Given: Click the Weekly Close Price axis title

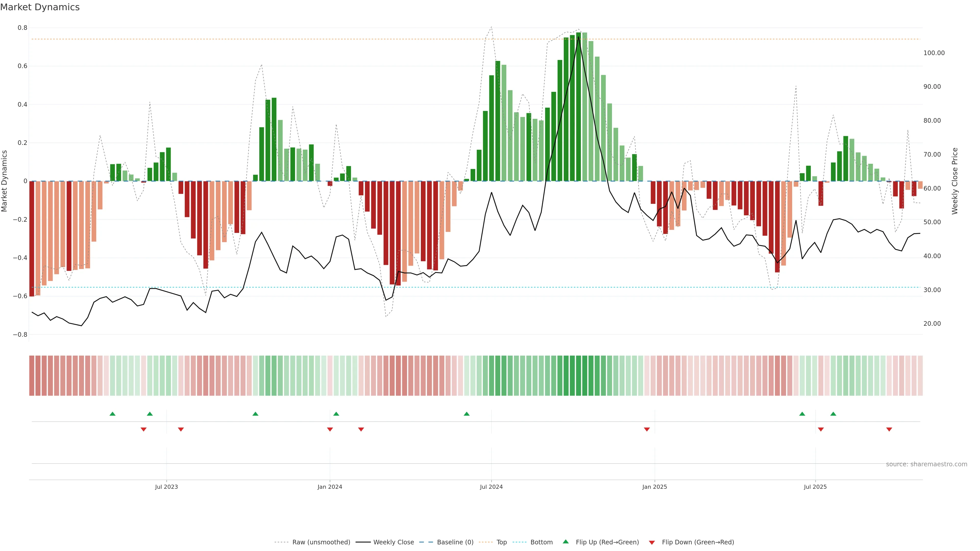Looking at the screenshot, I should coord(954,181).
